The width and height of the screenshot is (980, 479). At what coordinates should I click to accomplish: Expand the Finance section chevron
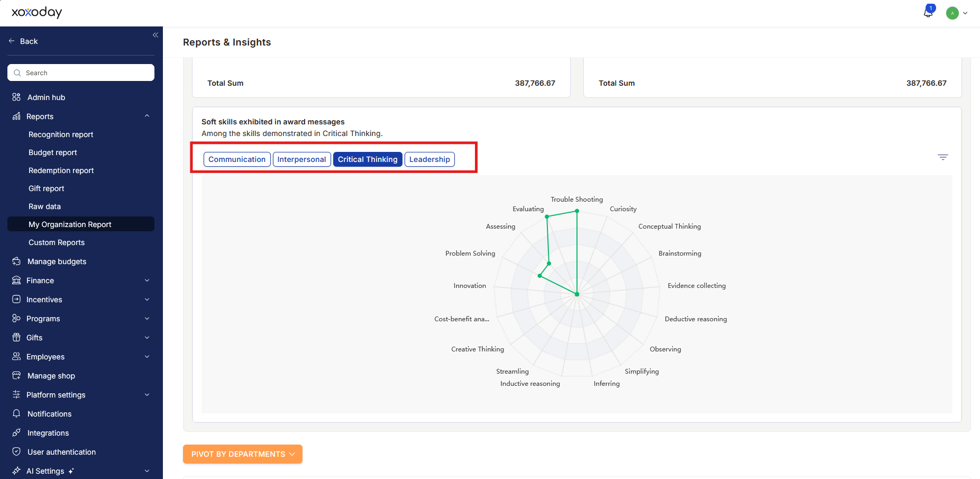click(x=147, y=281)
